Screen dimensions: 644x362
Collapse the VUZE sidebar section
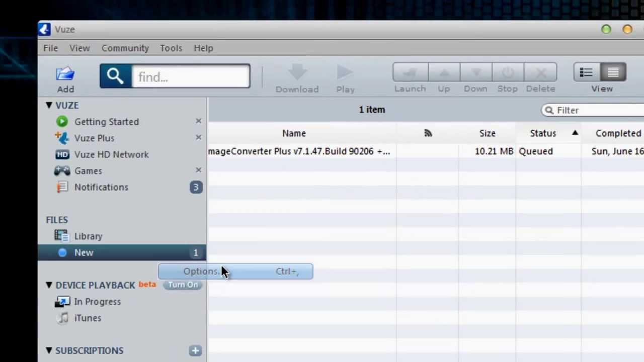[49, 105]
